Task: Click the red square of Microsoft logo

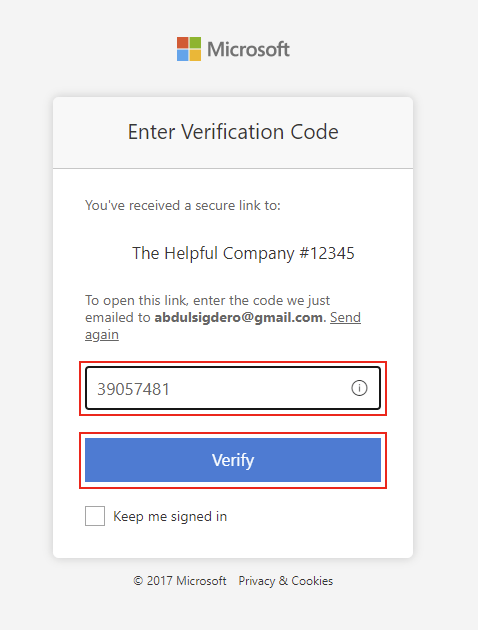Action: tap(183, 43)
